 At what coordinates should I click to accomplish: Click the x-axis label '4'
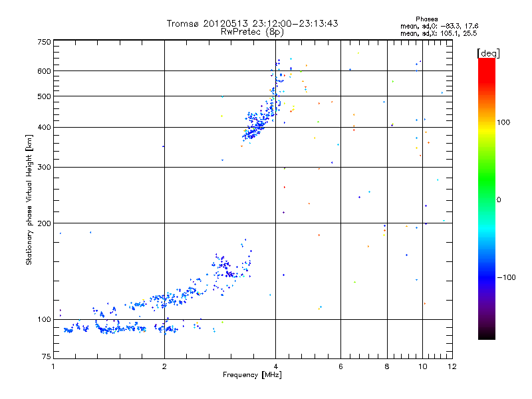[275, 366]
